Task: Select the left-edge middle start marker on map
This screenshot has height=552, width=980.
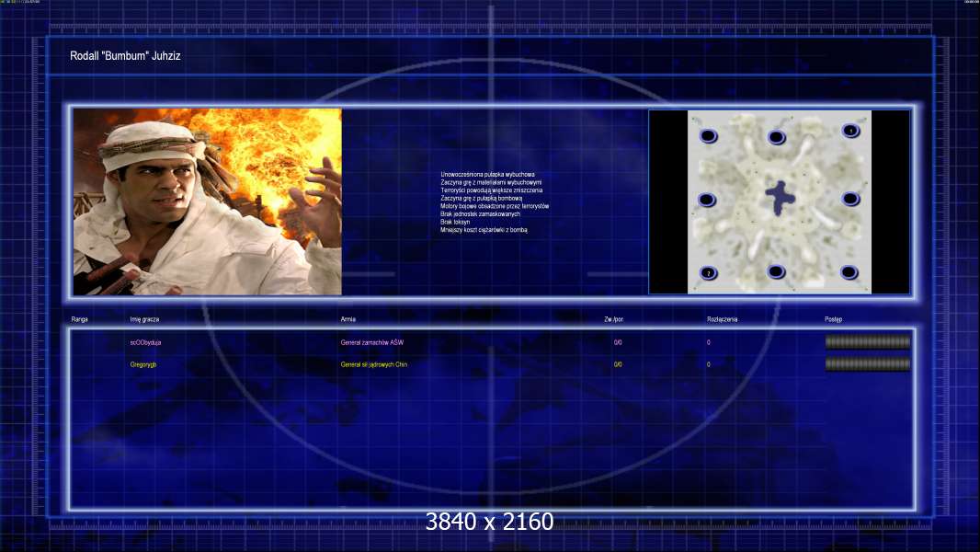Action: 707,200
